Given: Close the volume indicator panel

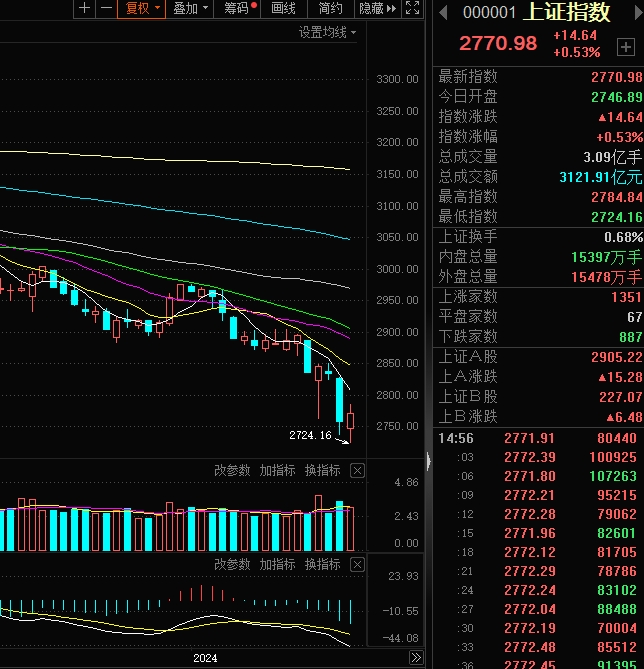Looking at the screenshot, I should tap(357, 471).
